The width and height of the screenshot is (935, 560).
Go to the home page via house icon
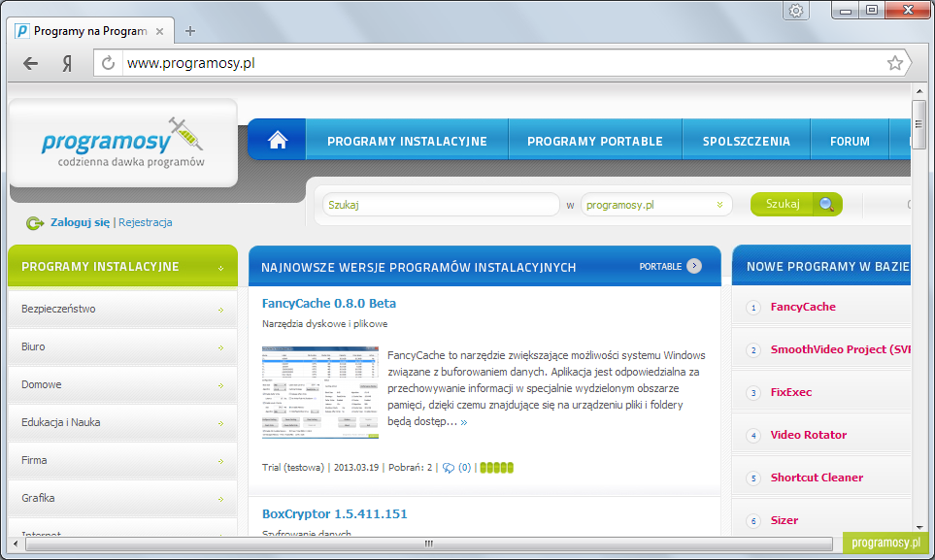pos(278,140)
